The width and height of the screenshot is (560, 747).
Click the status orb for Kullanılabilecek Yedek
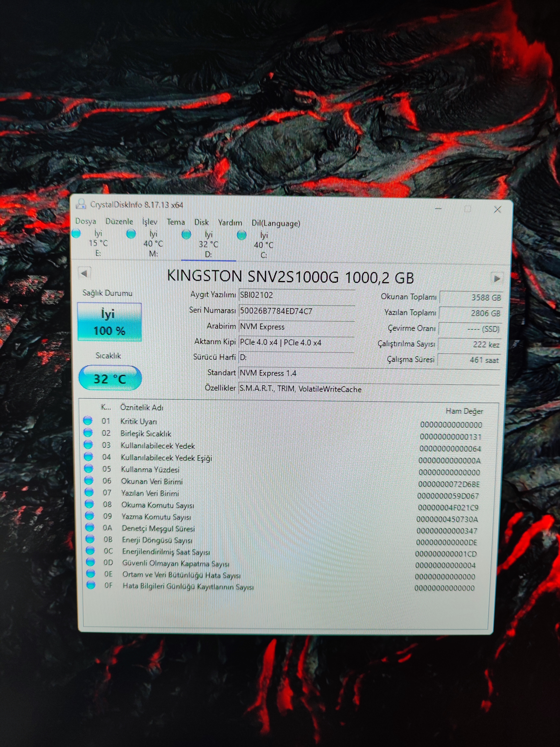88,445
